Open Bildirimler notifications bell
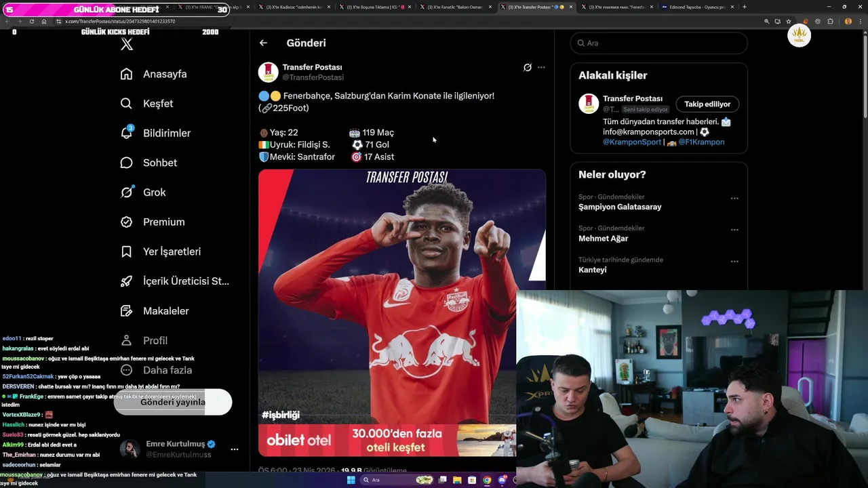The image size is (868, 488). tap(155, 133)
